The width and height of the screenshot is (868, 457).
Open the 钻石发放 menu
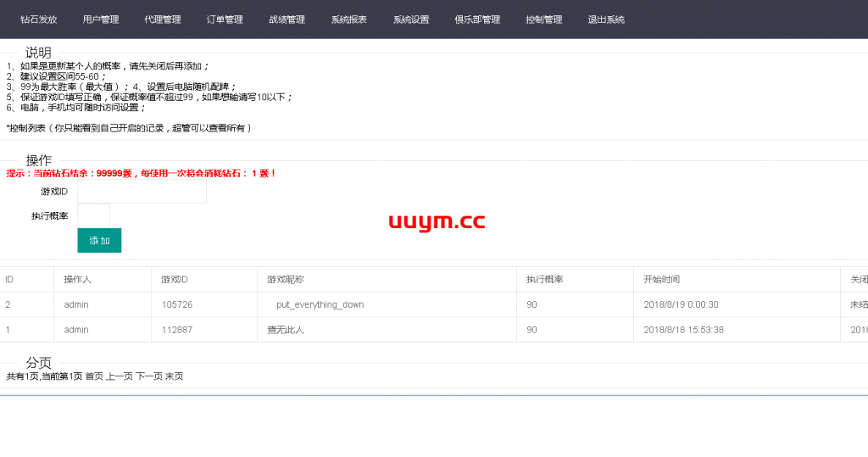38,20
